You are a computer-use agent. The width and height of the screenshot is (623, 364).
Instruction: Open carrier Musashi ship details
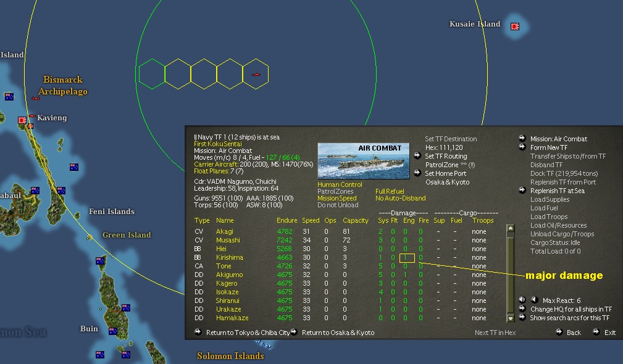point(228,240)
